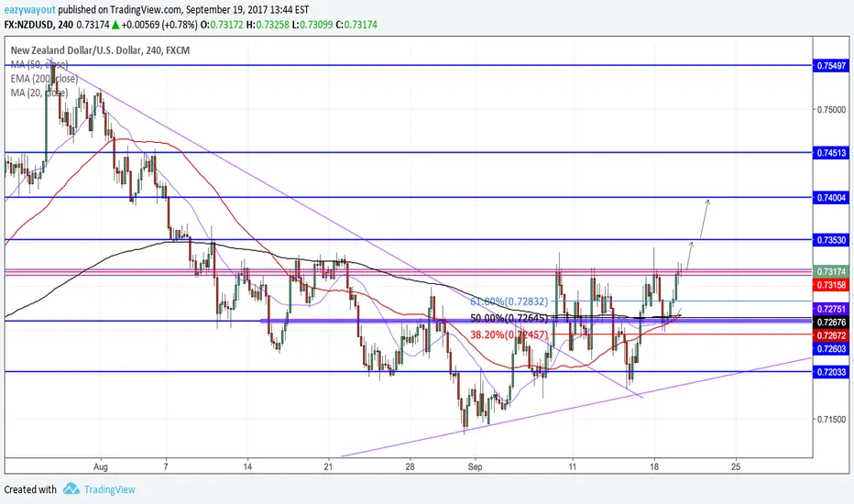Click the 50.00%(0.72645) Fibonacci label
854x504 pixels.
(509, 318)
